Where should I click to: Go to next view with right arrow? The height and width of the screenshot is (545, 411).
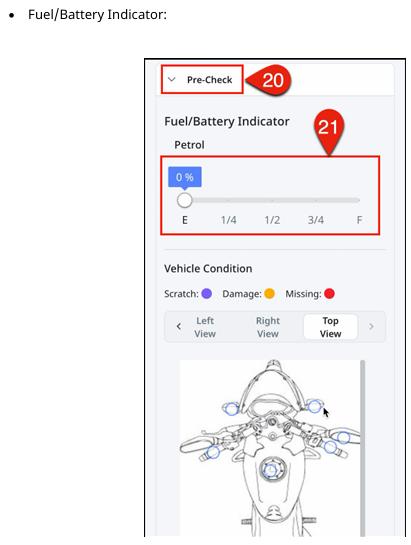click(371, 326)
